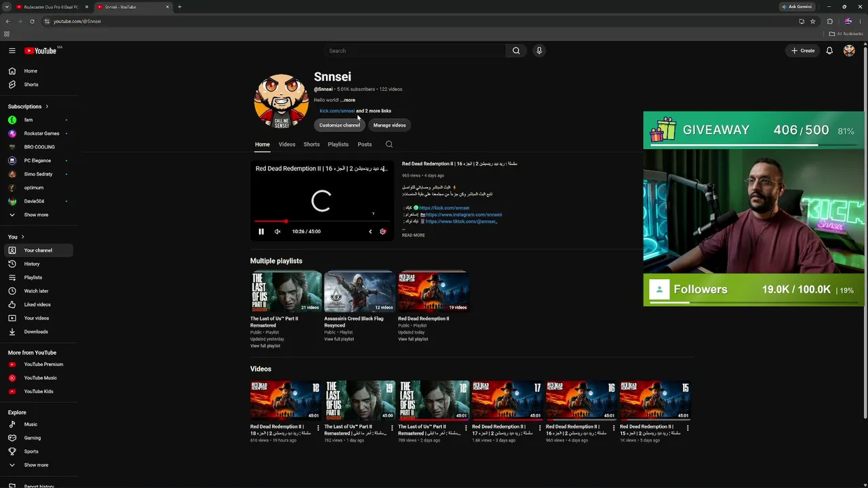Switch to the Shorts channel tab

[312, 144]
